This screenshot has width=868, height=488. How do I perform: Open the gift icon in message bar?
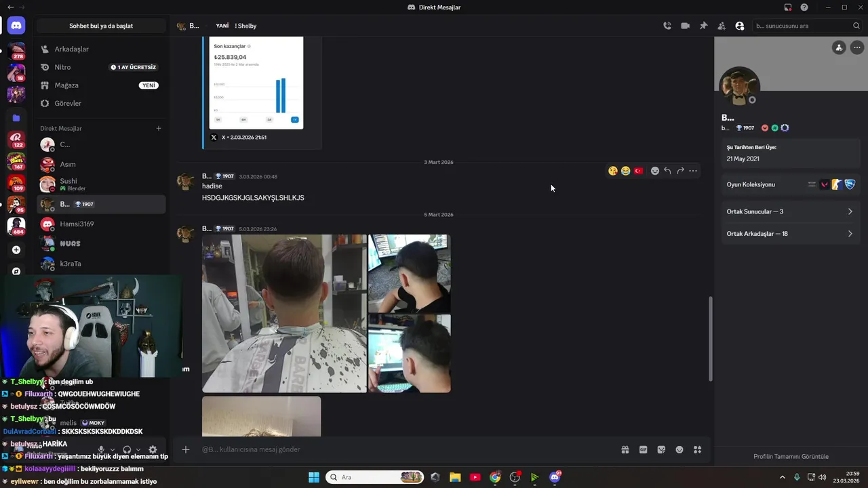(625, 449)
